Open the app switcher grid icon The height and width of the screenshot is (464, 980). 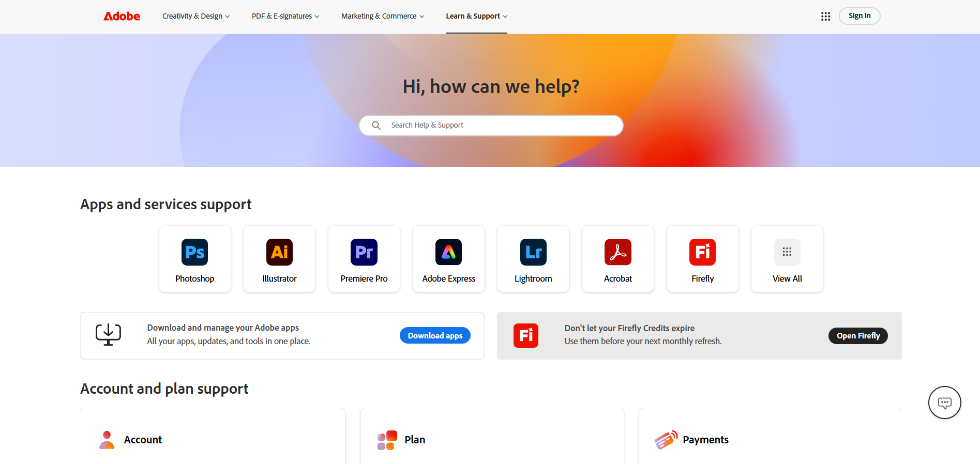point(825,17)
